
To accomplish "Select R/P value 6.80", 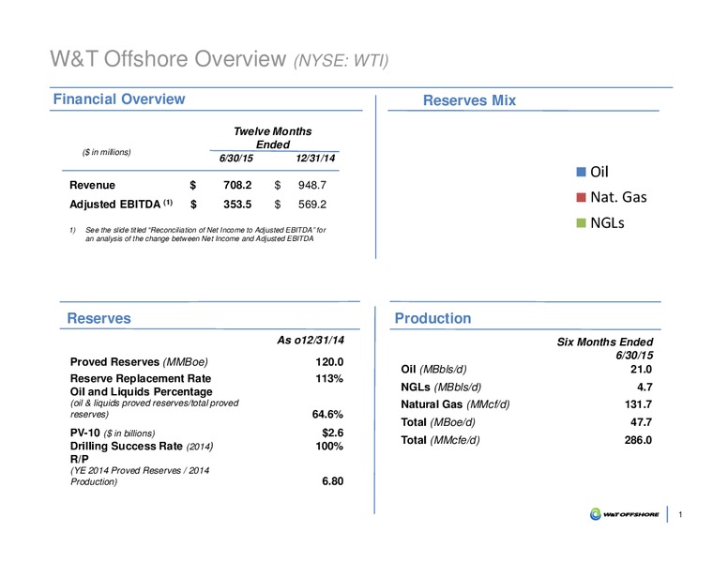I will 333,481.
